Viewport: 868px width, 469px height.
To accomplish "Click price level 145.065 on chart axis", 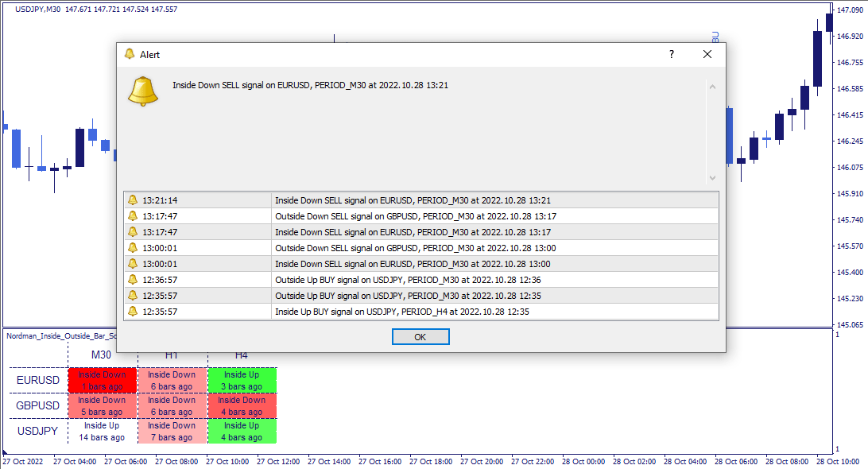I will [x=850, y=324].
